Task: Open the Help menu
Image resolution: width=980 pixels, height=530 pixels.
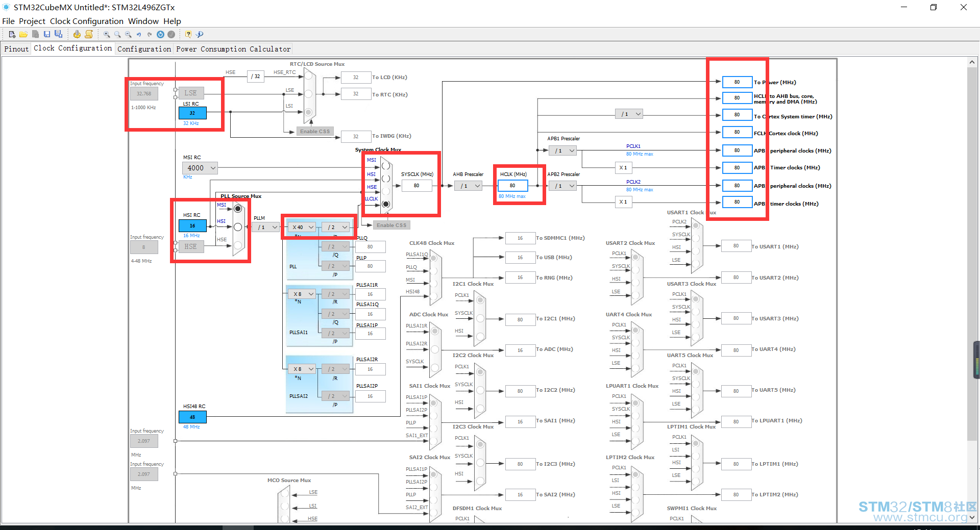Action: click(x=172, y=21)
